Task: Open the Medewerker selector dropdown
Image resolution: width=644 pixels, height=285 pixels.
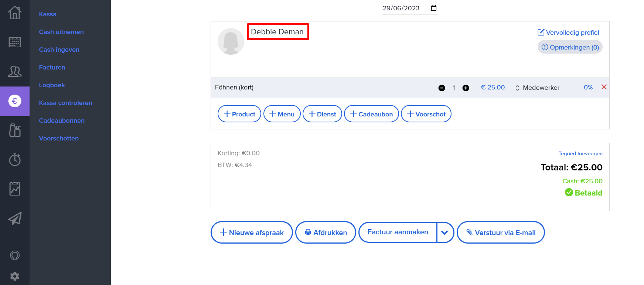Action: coord(538,88)
